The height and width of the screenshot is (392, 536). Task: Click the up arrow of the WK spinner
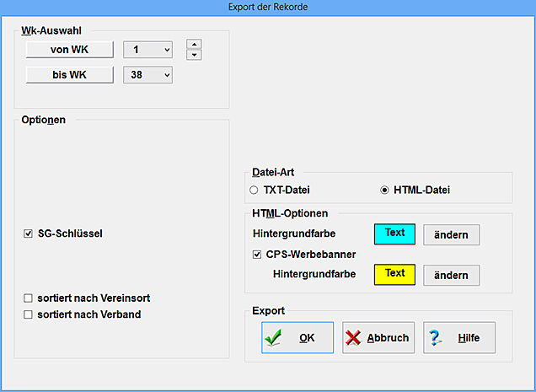[194, 44]
